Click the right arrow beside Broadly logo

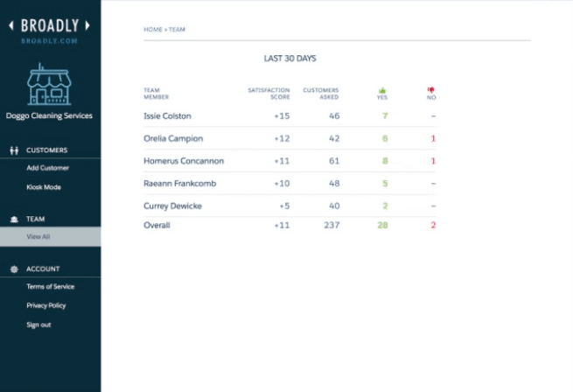[87, 25]
